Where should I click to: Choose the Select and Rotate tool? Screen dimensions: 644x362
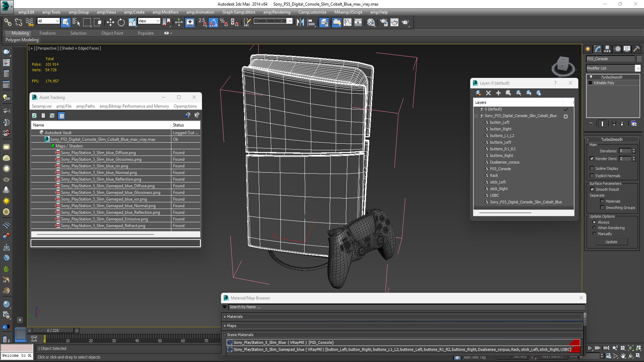click(121, 22)
